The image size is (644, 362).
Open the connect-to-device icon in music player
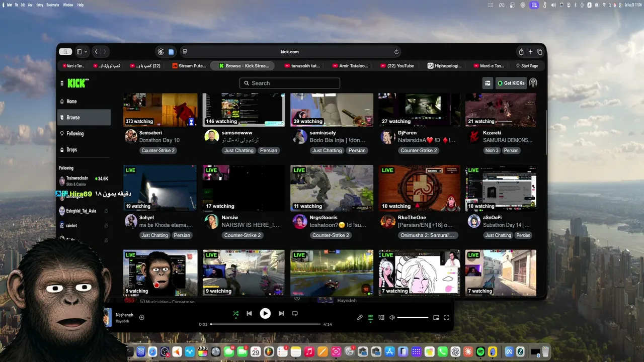coord(381,317)
